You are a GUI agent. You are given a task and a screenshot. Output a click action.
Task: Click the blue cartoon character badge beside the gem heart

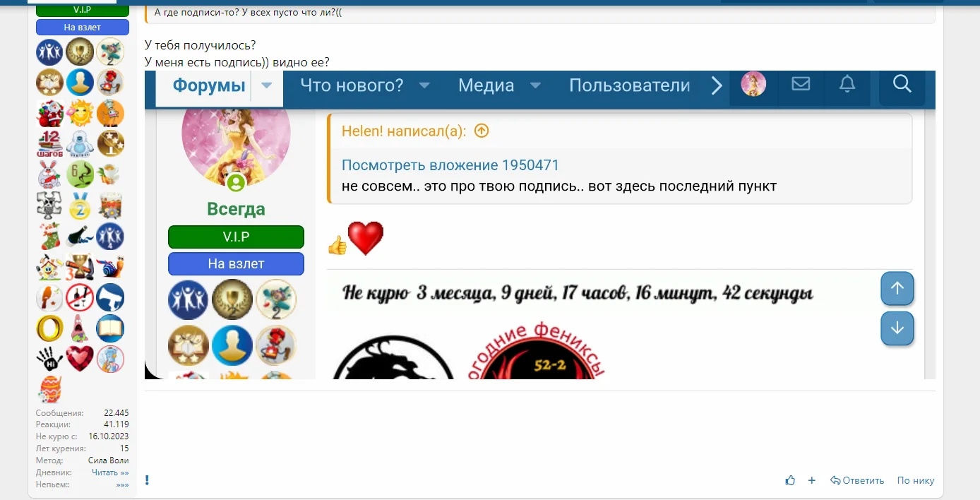110,359
